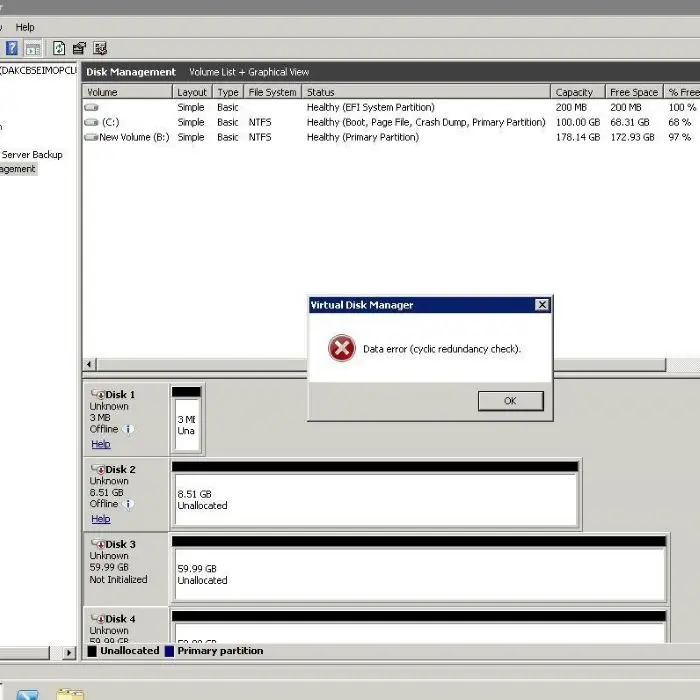Select the 8.51 GB unallocated region
Screen dimensions: 700x700
375,500
